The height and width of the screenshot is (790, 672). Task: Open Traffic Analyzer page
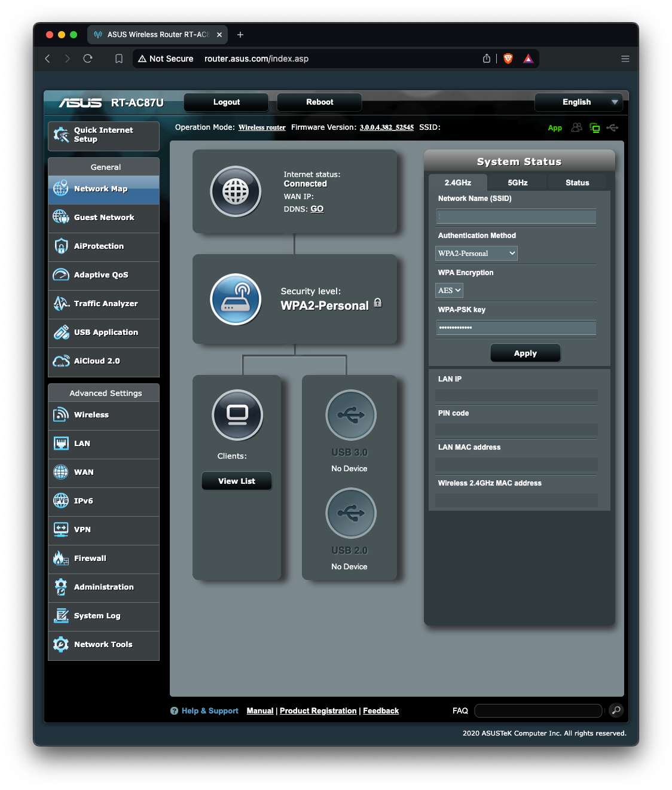(x=103, y=304)
